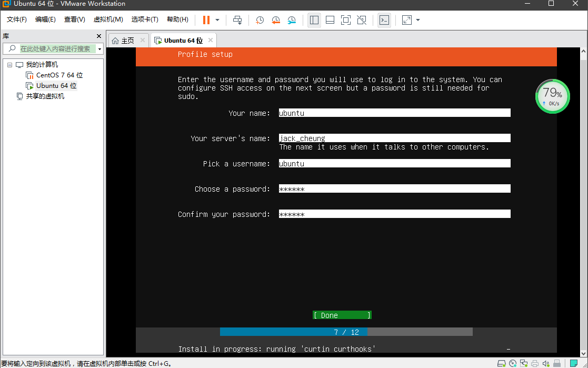Click the 7 / 12 installer progress bar

(x=346, y=332)
